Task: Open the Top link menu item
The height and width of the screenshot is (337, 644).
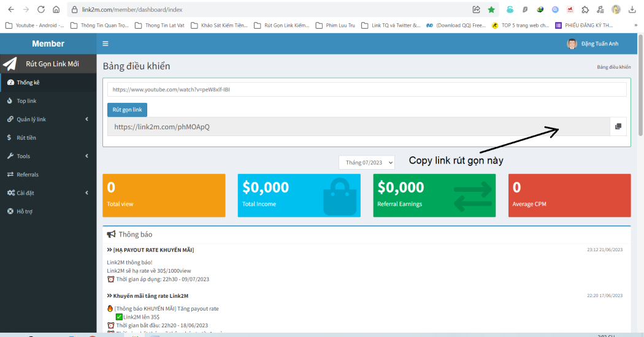Action: pos(48,100)
